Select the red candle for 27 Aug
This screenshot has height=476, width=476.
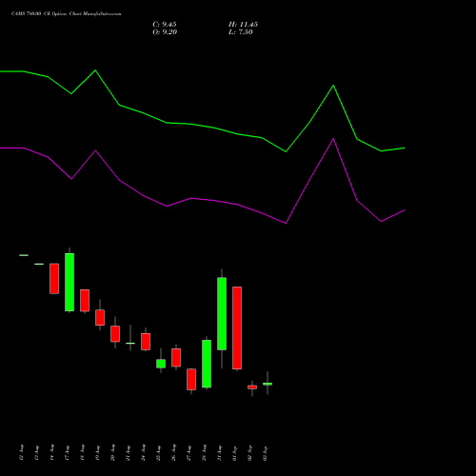coord(191,379)
